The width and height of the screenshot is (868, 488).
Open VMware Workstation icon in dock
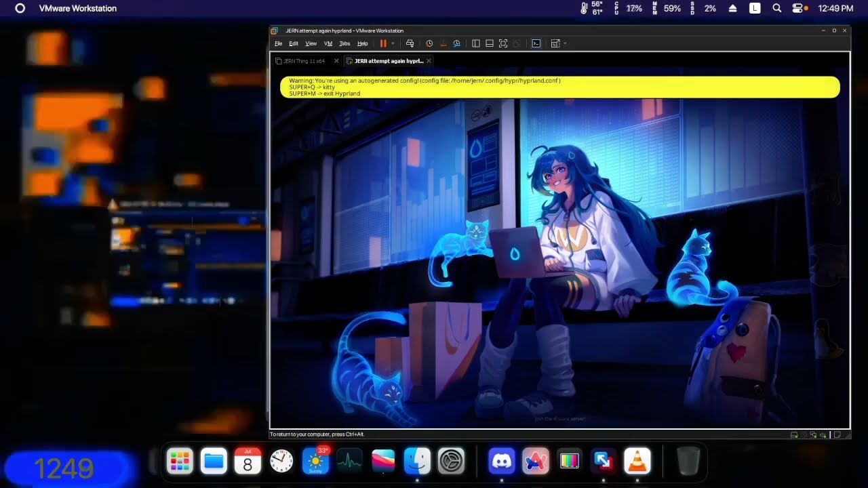(x=604, y=462)
